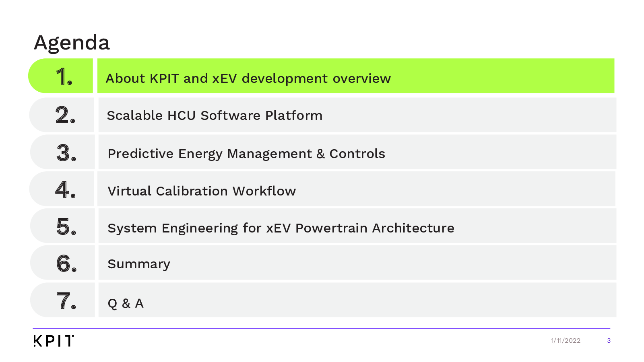The image size is (644, 362).
Task: Click the number 3 agenda badge
Action: pos(66,153)
